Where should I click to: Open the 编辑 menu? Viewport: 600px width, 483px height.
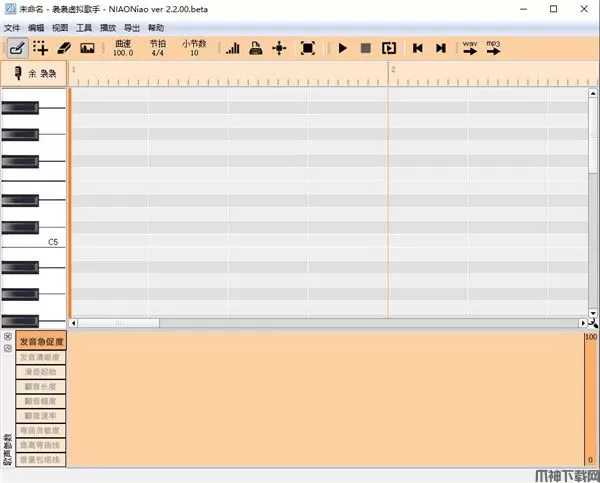[36, 28]
